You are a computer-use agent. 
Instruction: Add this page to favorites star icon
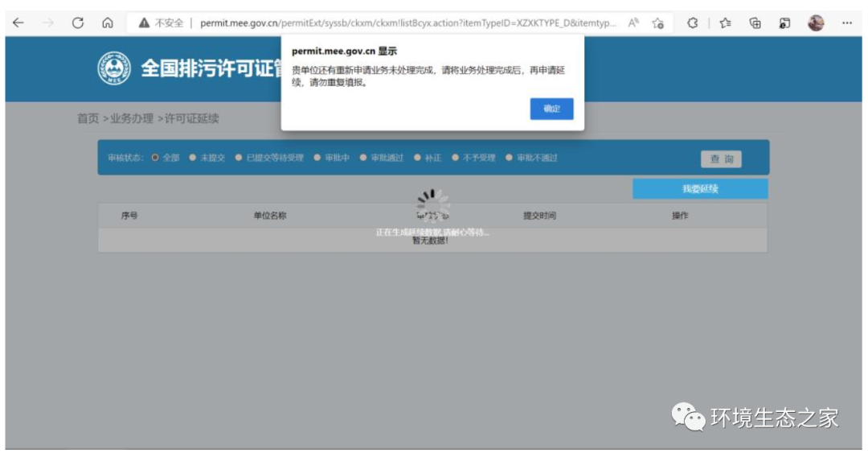click(x=657, y=23)
